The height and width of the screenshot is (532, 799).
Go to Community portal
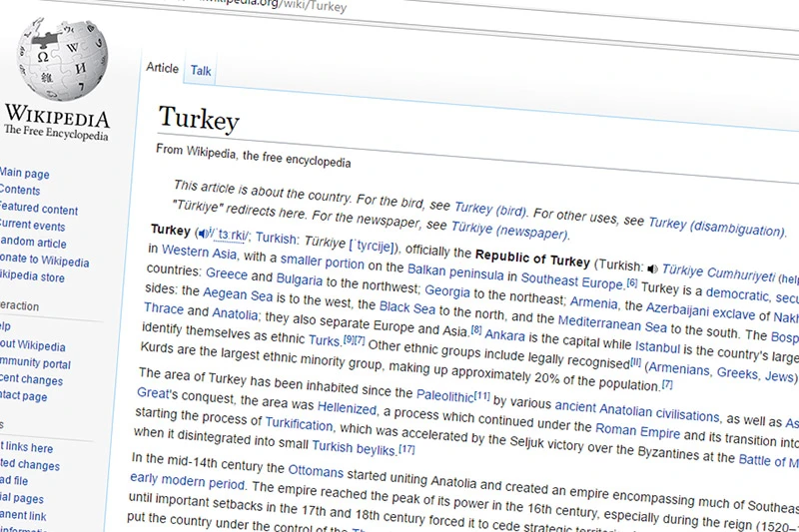pos(35,363)
